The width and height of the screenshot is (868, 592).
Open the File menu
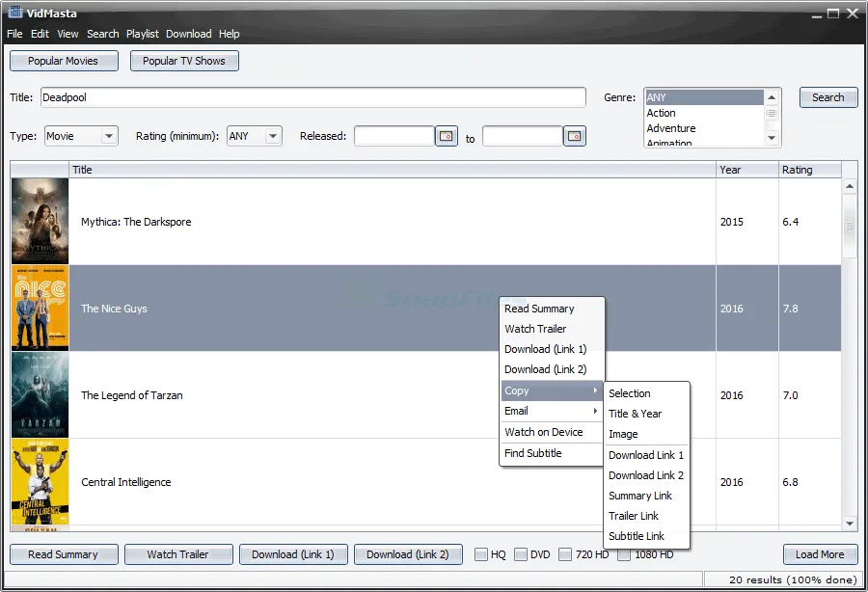[x=14, y=34]
